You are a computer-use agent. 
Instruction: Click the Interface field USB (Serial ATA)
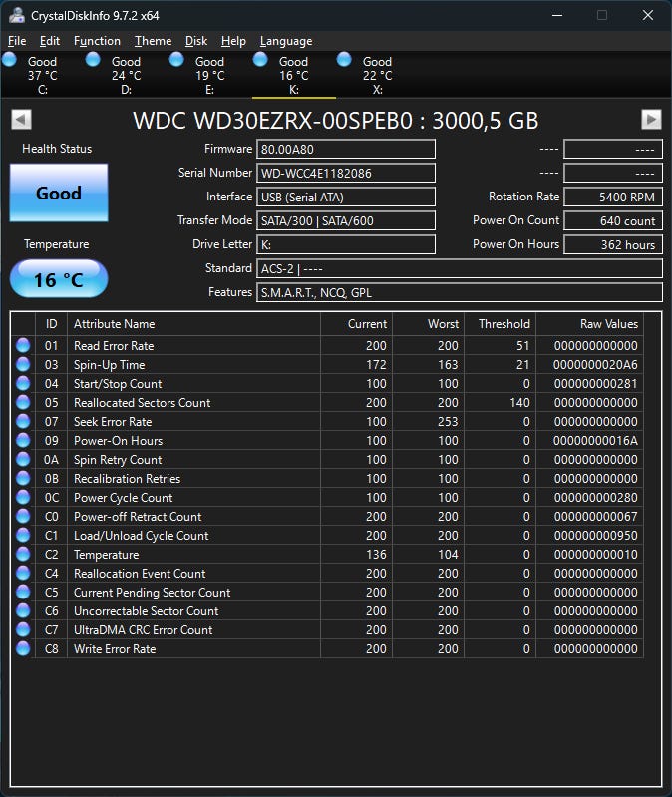pyautogui.click(x=346, y=197)
